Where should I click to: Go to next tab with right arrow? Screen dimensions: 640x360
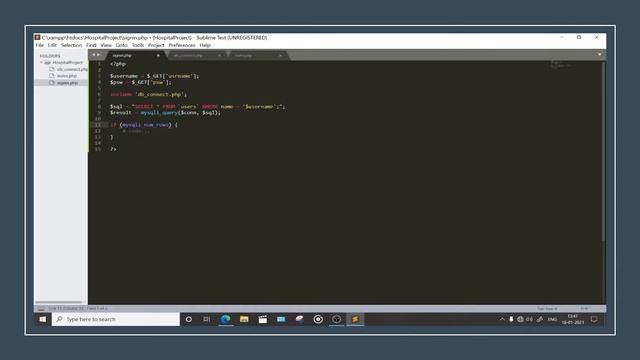click(98, 55)
